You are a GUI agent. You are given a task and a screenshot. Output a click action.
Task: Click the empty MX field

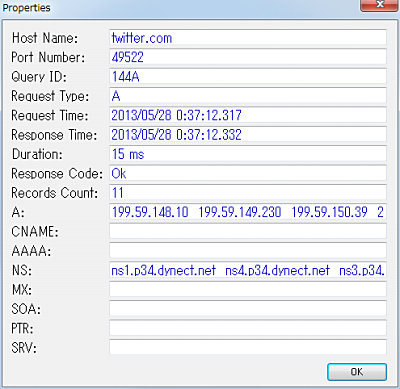[248, 289]
